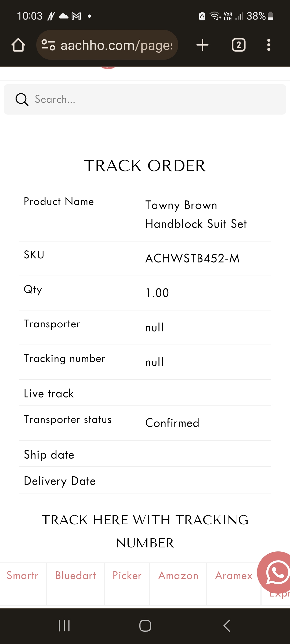Tap the Tawny Brown Handblock Suit Set name

[196, 214]
